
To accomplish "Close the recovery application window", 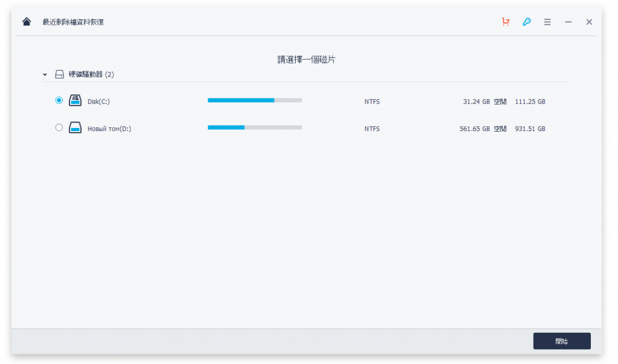I will [589, 22].
